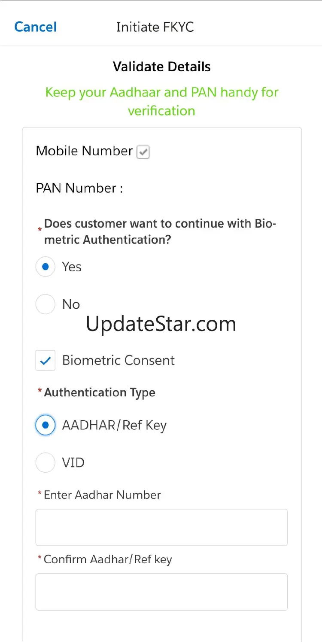This screenshot has height=644, width=322.
Task: Click the Confirm Aadhar/Ref key label text
Action: [x=107, y=559]
